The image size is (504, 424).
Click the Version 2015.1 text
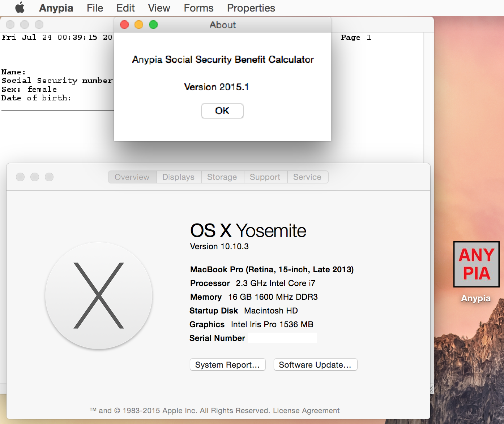pos(217,87)
